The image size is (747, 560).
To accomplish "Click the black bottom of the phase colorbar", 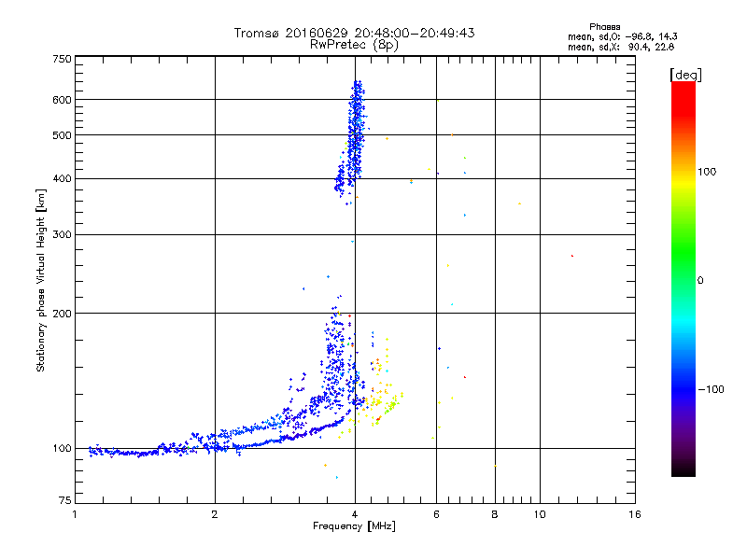I will [684, 470].
